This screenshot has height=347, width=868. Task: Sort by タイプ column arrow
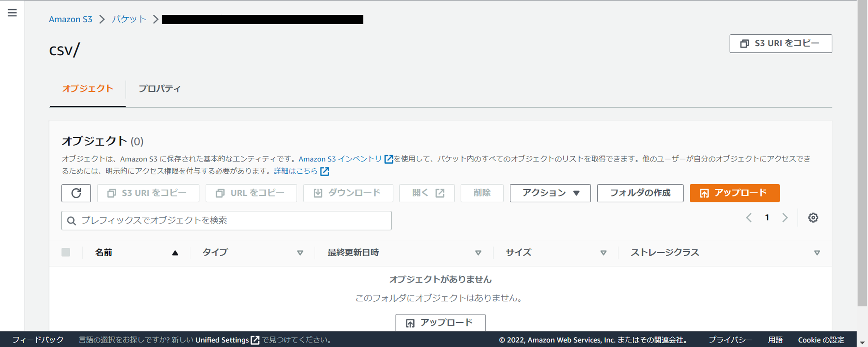pos(300,253)
